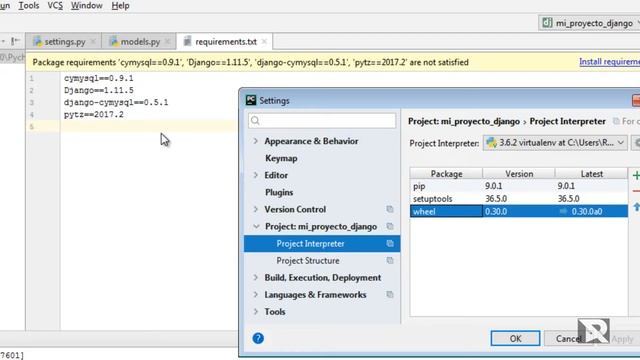Screen dimensions: 640x360
Task: Click the green plus install package icon
Action: (636, 176)
